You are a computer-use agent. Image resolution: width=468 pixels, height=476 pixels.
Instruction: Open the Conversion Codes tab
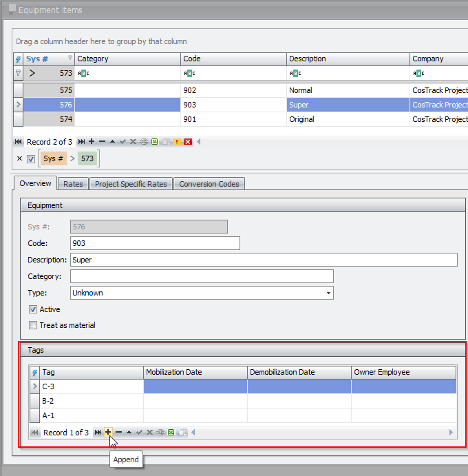(x=209, y=184)
